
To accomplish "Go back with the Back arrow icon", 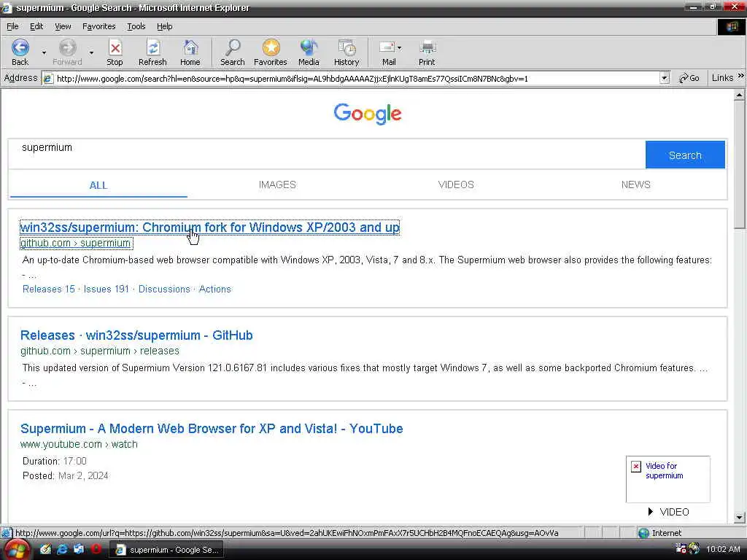I will click(x=20, y=48).
